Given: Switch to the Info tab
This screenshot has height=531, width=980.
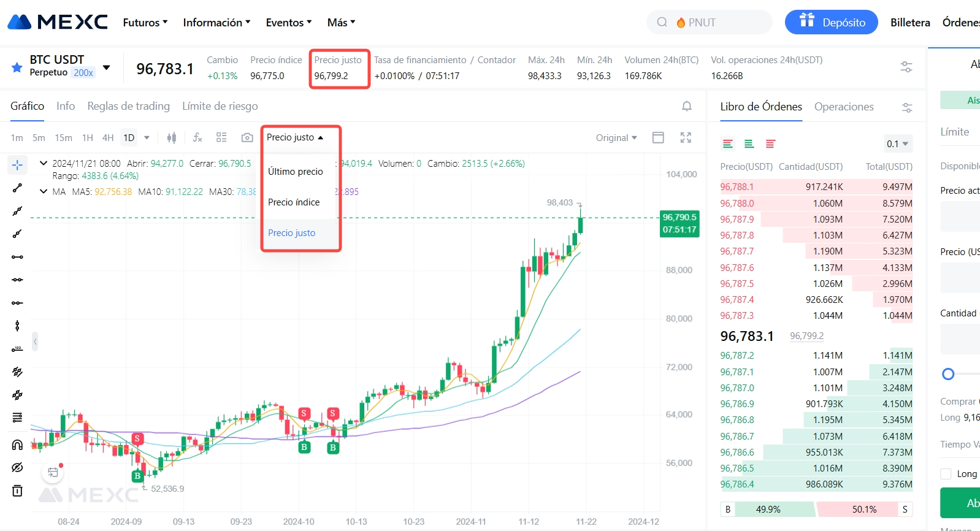Looking at the screenshot, I should (66, 106).
